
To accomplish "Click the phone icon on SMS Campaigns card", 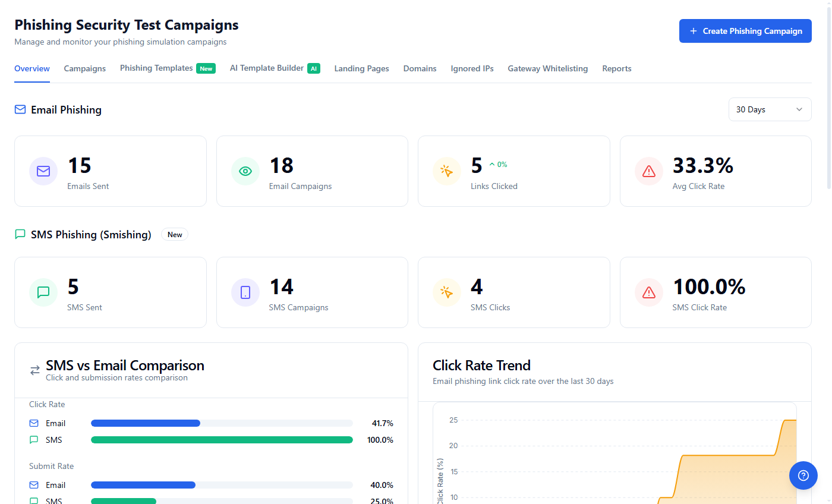I will click(245, 292).
